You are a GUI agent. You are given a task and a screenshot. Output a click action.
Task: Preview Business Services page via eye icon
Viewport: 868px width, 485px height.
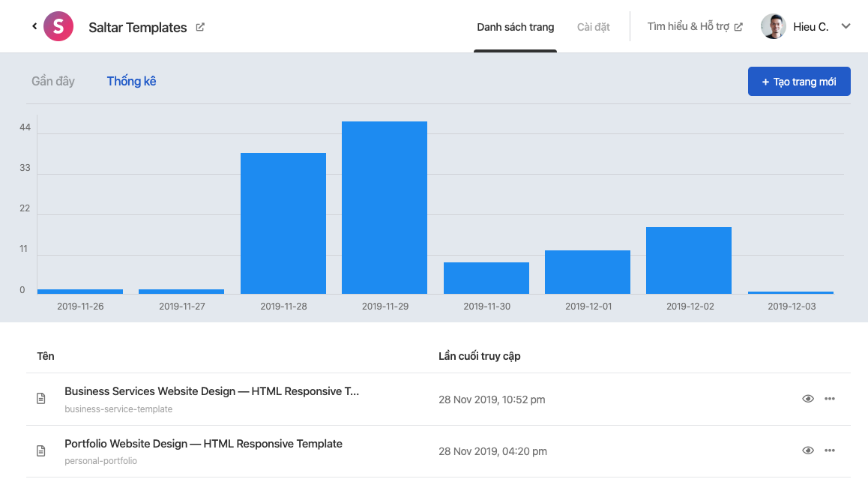(808, 399)
